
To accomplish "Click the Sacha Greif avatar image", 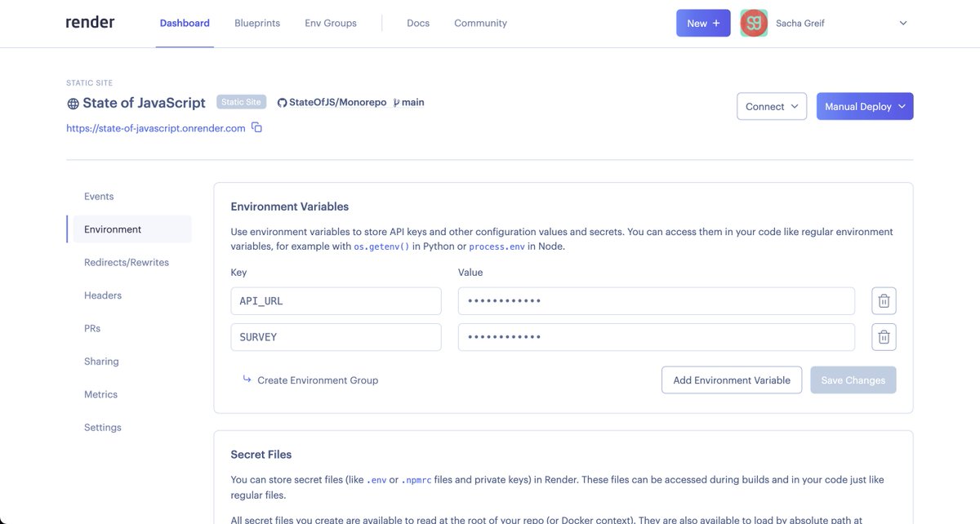I will [x=754, y=23].
